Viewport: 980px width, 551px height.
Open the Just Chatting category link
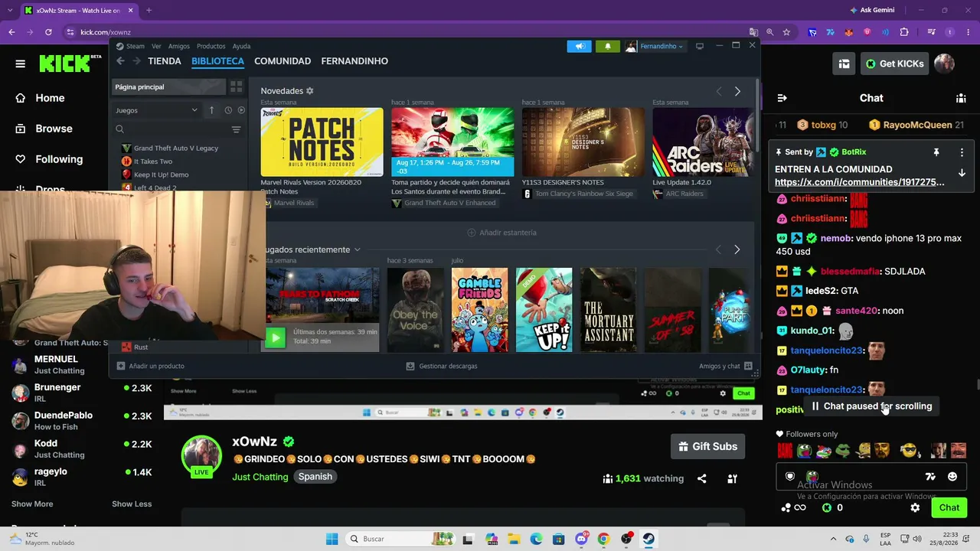(x=260, y=477)
